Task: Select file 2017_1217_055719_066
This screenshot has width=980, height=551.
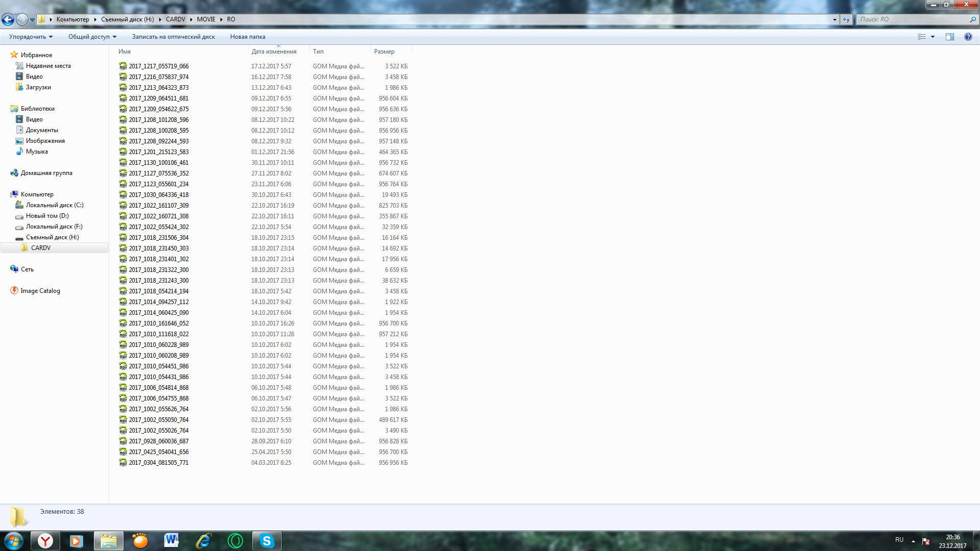Action: pos(159,66)
